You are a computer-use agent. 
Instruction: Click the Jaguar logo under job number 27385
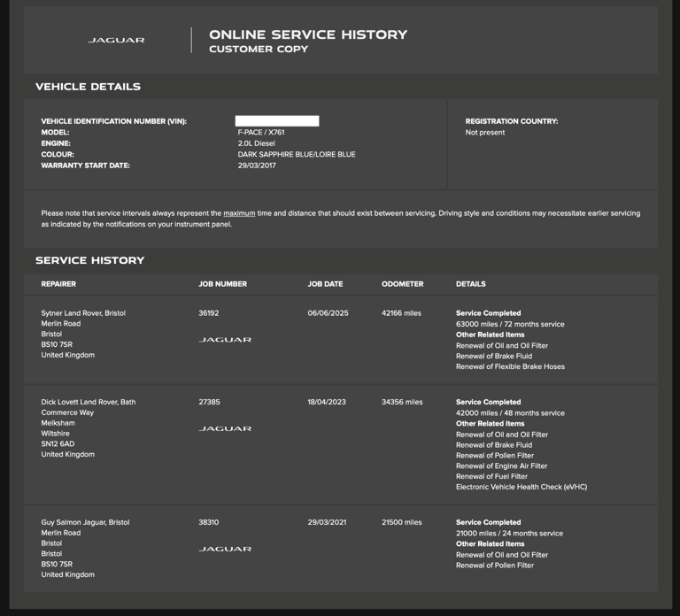click(225, 428)
